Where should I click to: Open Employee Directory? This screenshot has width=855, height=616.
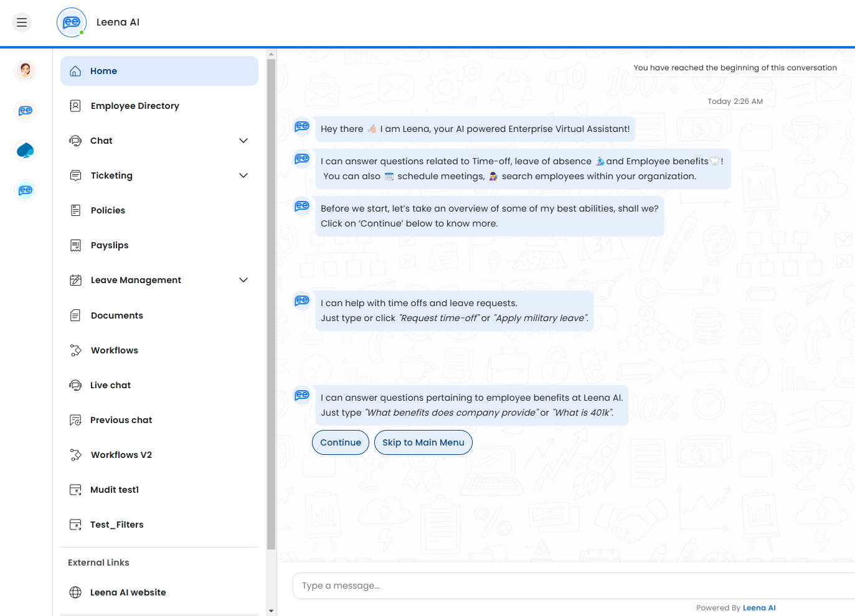click(159, 106)
